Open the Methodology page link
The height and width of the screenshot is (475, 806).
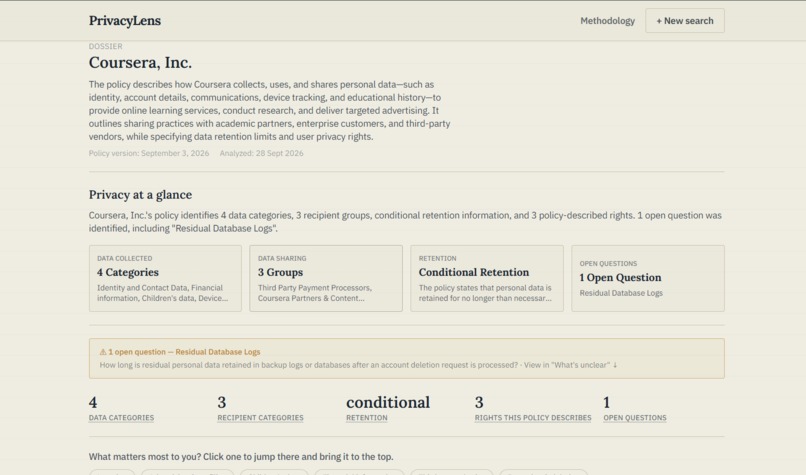(x=607, y=21)
